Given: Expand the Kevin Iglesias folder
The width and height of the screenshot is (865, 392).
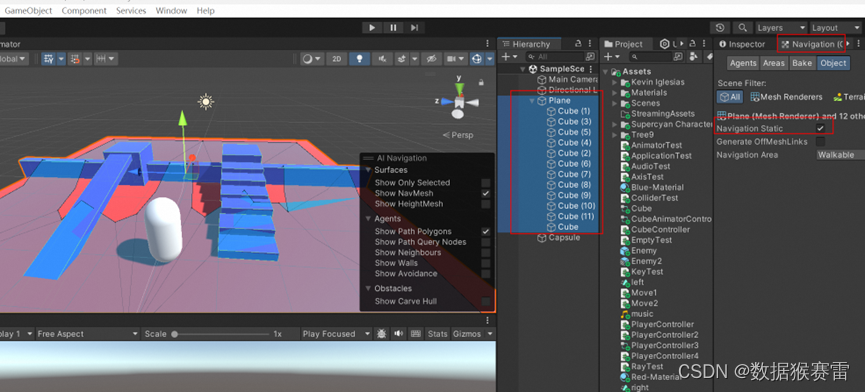Looking at the screenshot, I should pos(615,82).
